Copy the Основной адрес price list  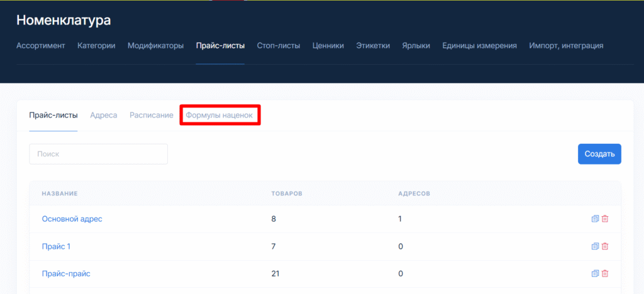(595, 219)
